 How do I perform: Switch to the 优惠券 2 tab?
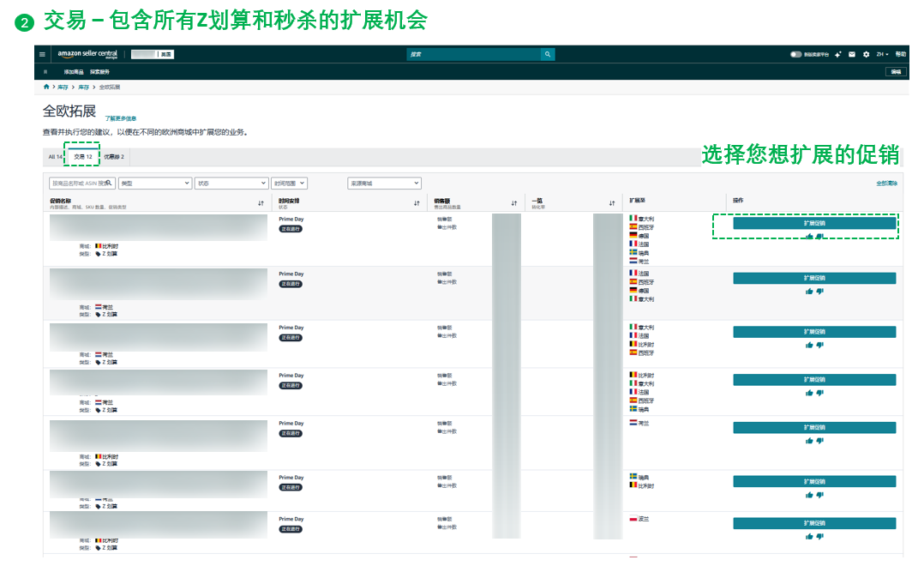pos(114,157)
